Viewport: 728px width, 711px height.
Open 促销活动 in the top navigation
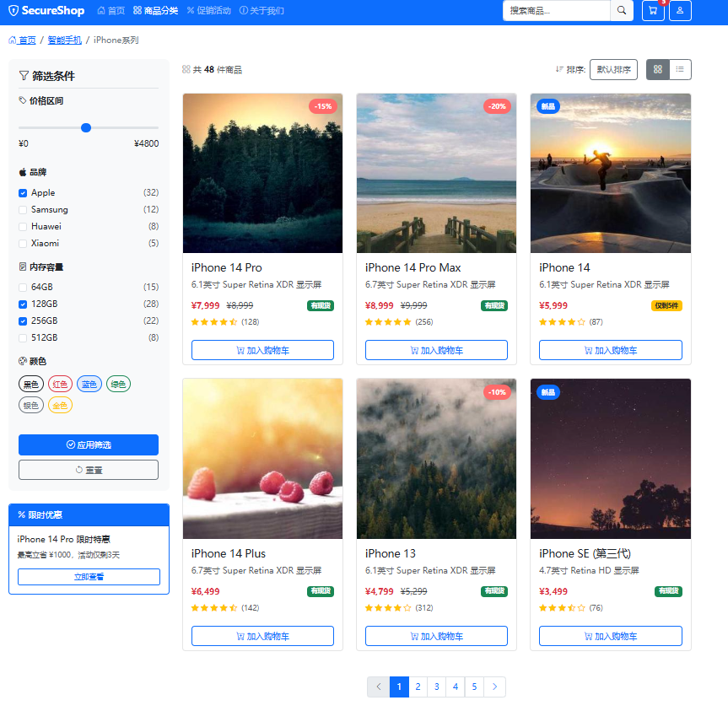point(209,11)
